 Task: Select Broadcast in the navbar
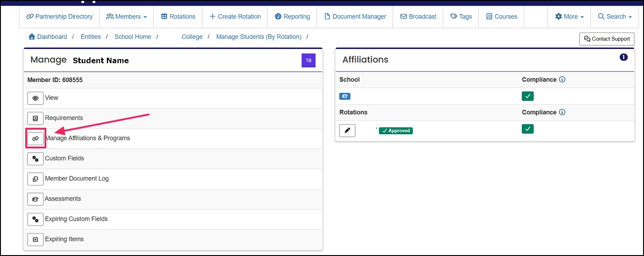[418, 16]
